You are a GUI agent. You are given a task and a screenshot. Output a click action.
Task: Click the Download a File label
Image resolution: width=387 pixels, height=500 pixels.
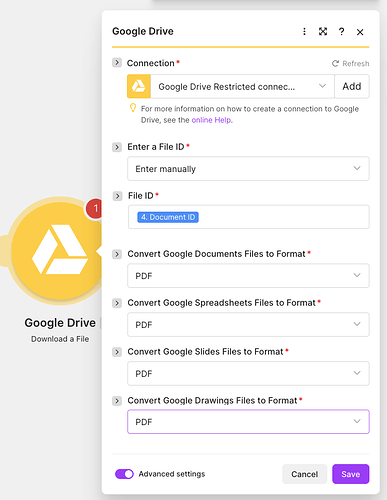(60, 339)
